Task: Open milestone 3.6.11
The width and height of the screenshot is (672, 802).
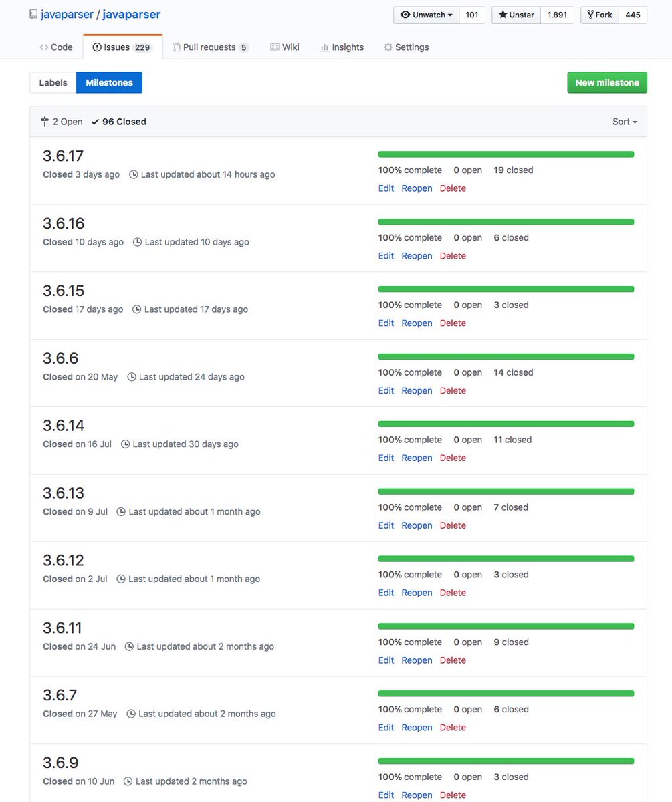Action: 63,629
